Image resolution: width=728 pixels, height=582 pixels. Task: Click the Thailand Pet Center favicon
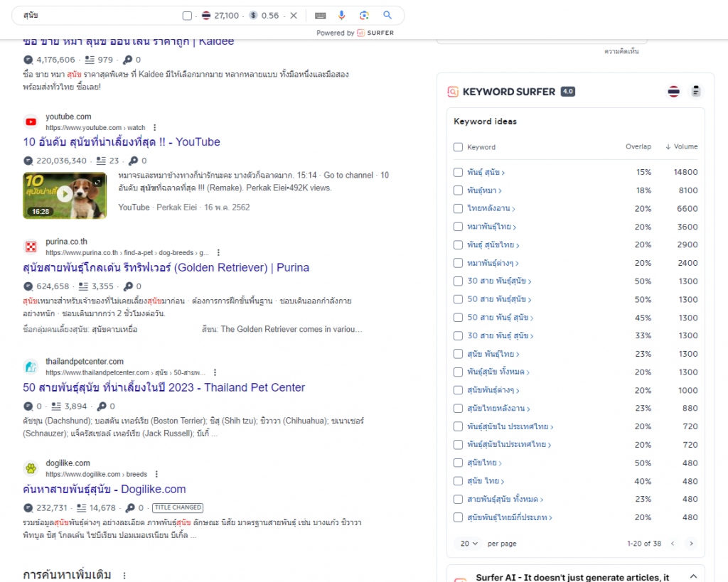point(31,367)
